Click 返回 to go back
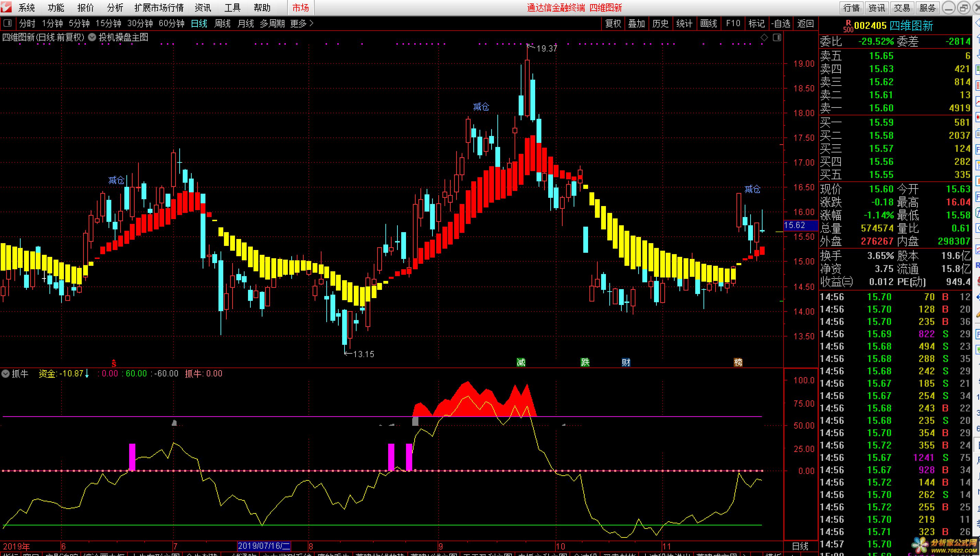The width and height of the screenshot is (980, 556). tap(806, 24)
